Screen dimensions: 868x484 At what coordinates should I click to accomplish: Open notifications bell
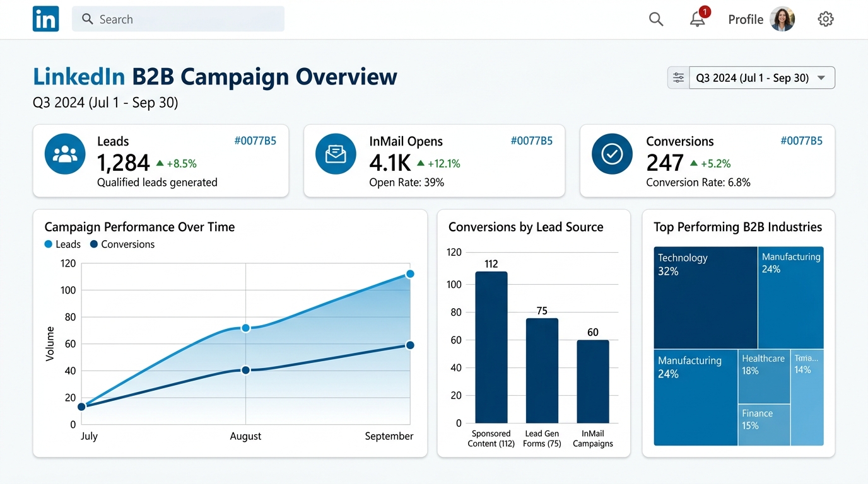point(697,20)
